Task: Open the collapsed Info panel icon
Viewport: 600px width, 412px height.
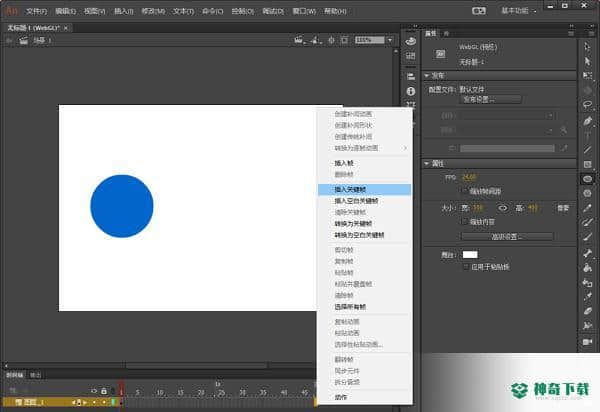Action: click(411, 91)
